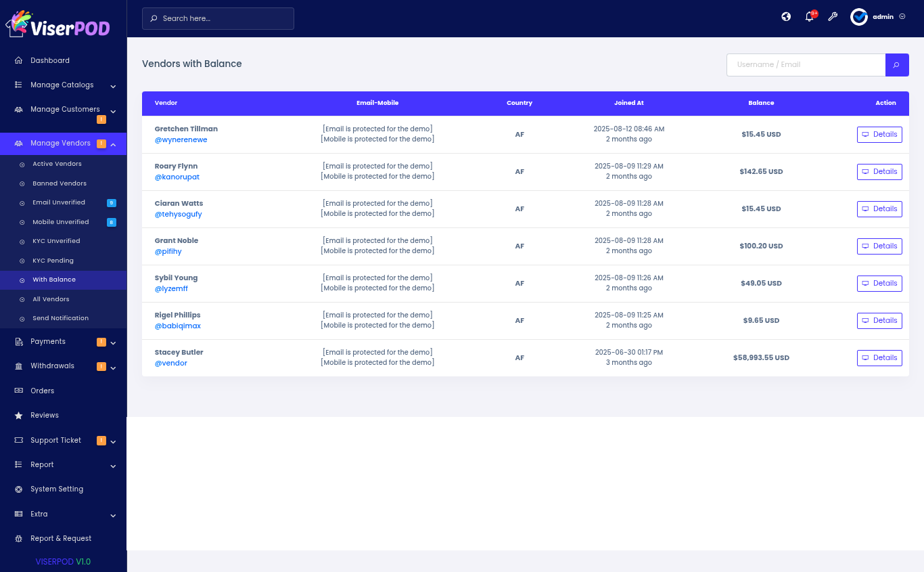The image size is (924, 572).
Task: Click the magnifier search button
Action: [x=897, y=65]
